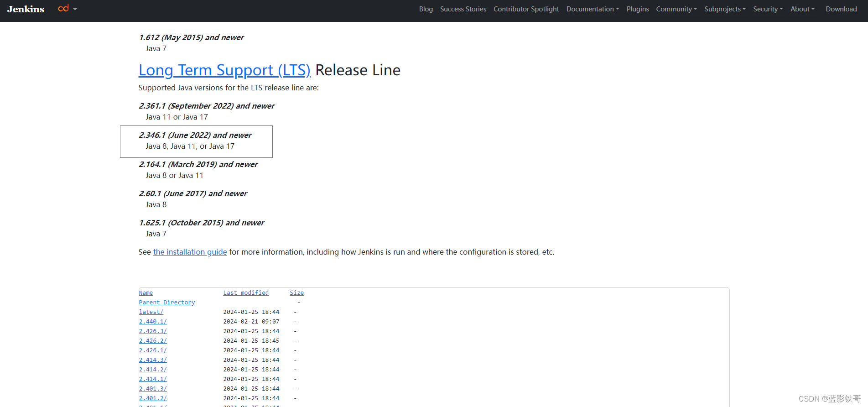Viewport: 868px width, 407px height.
Task: Go to Success Stories
Action: click(x=463, y=9)
